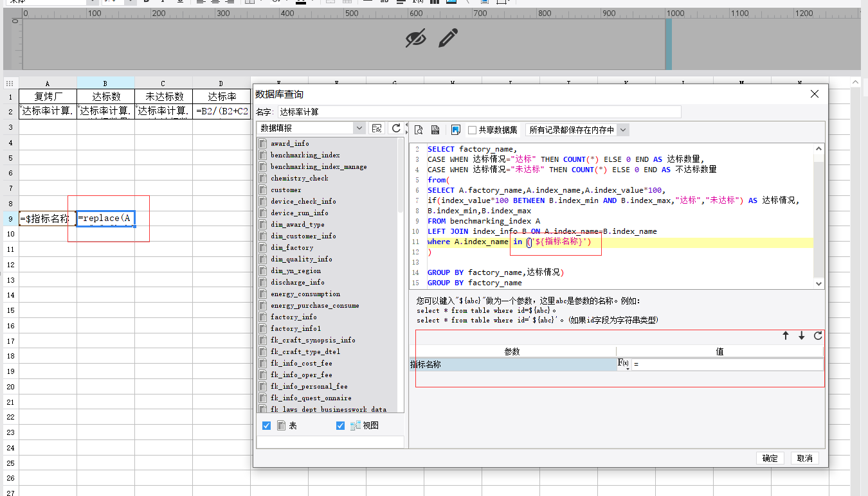Uncheck the 视图 checkbox
Viewport: 868px width, 496px height.
(x=341, y=425)
